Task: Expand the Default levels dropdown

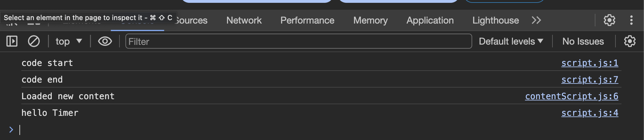Action: (511, 41)
